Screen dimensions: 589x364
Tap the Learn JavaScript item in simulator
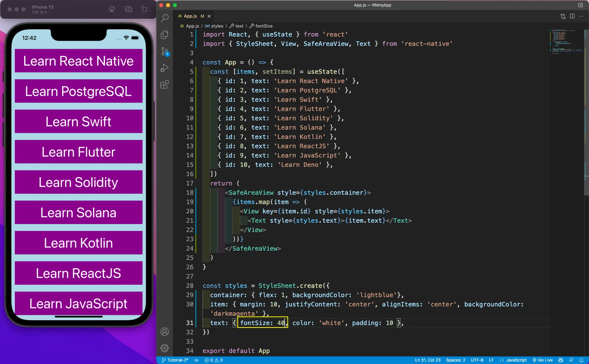79,303
